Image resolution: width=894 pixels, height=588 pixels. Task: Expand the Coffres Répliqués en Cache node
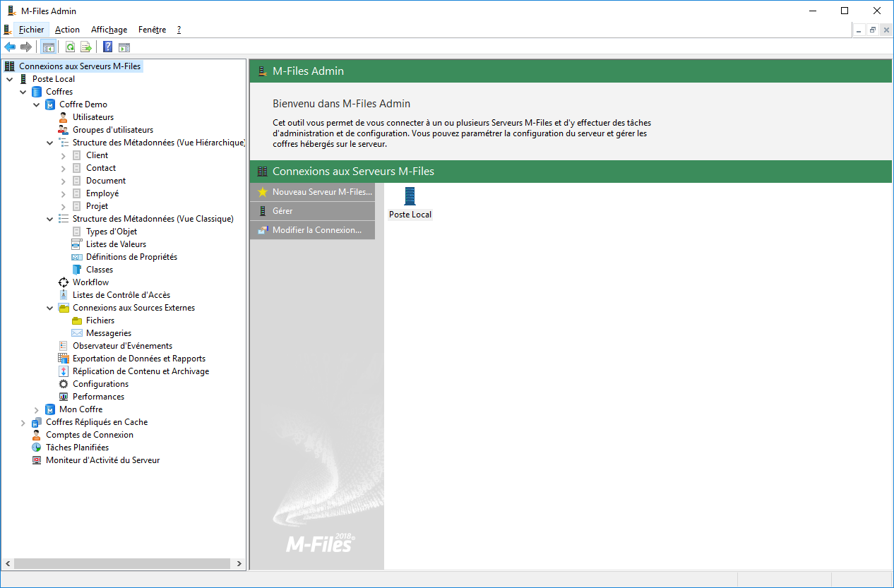(x=23, y=422)
